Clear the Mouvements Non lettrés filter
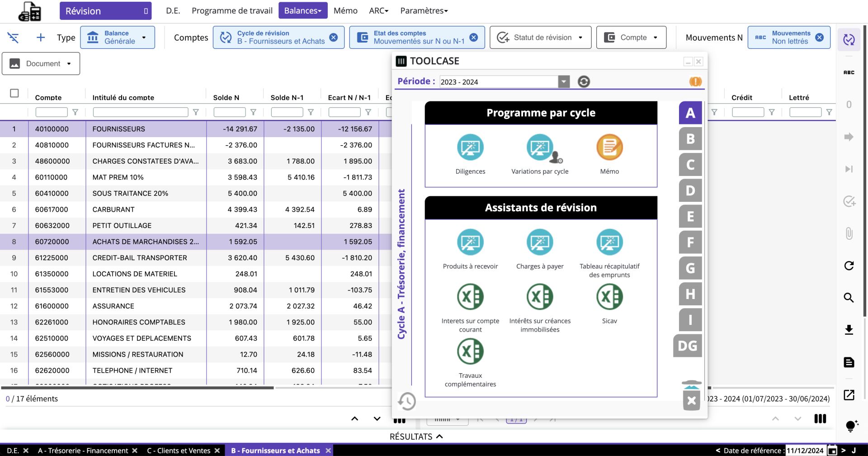This screenshot has height=456, width=868. 819,38
